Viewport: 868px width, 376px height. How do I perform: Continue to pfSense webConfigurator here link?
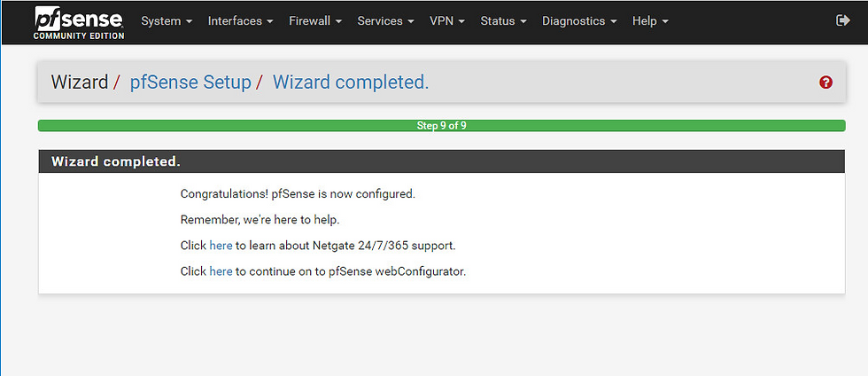coord(221,272)
